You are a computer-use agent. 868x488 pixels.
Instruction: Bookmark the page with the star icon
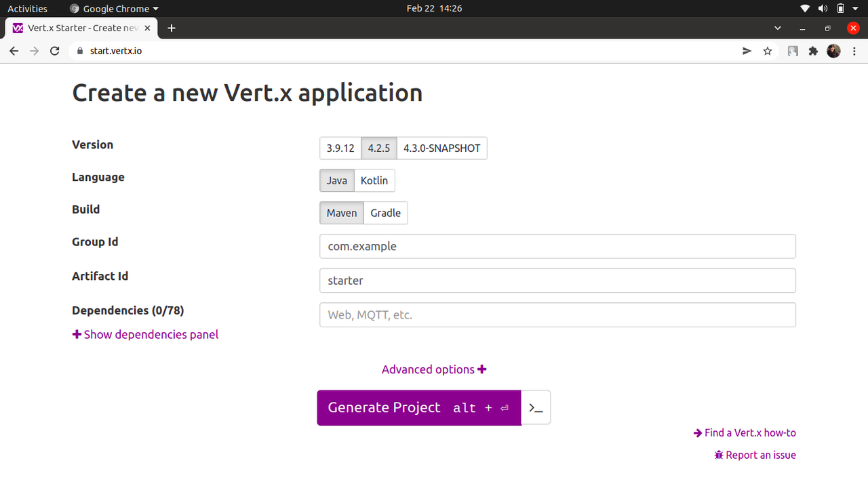click(767, 50)
